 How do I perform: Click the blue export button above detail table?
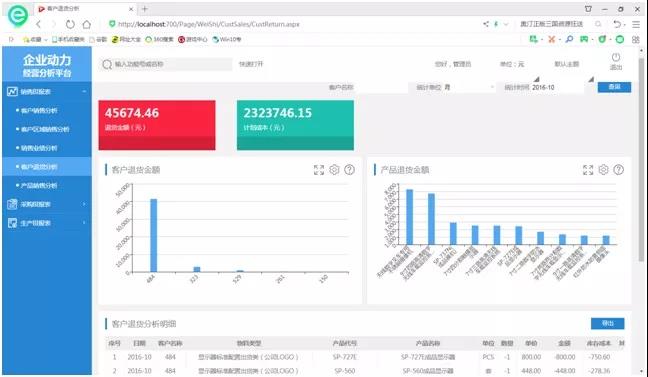pos(608,323)
